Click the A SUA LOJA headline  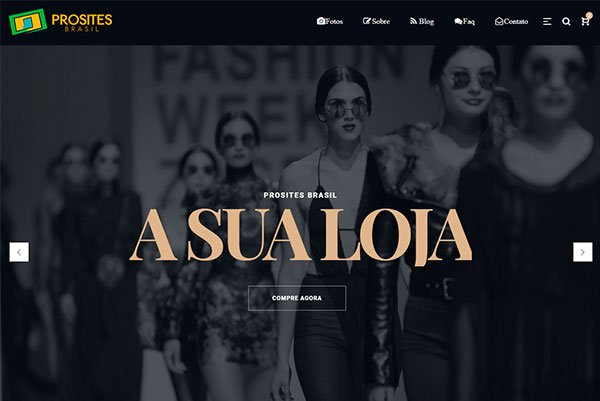301,237
